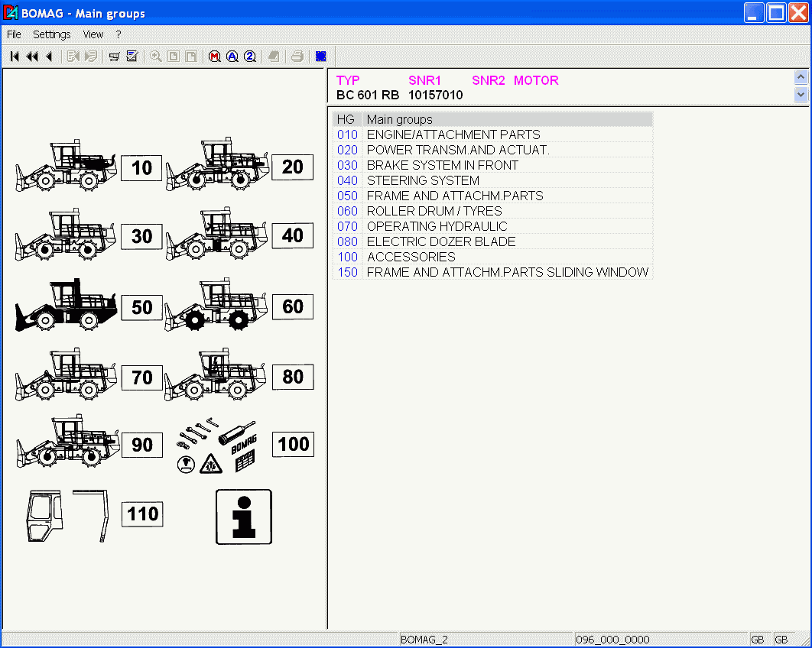The width and height of the screenshot is (812, 648).
Task: Click serial number 10157010
Action: [x=436, y=96]
